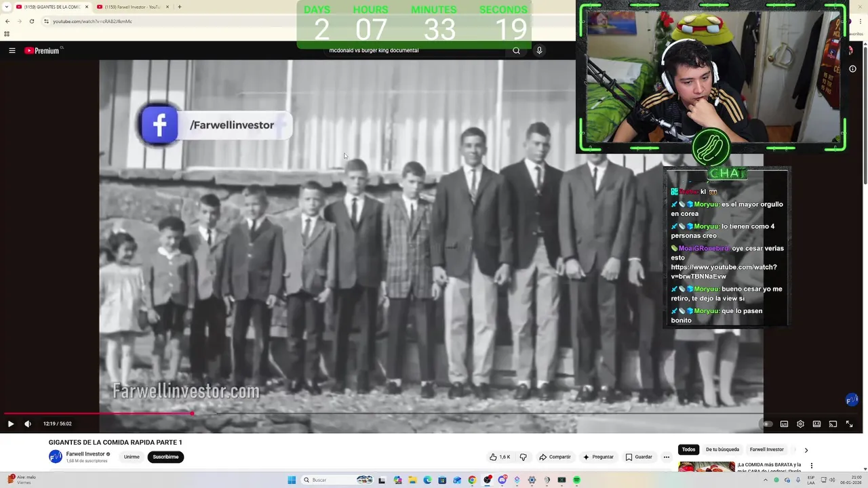
Task: Open the YouTube link in chat message
Action: pyautogui.click(x=724, y=272)
